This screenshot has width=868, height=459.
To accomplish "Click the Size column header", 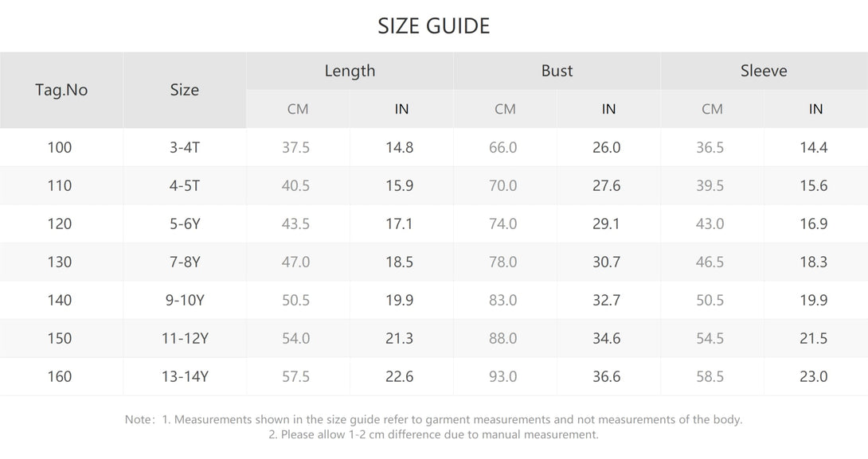I will pos(185,90).
